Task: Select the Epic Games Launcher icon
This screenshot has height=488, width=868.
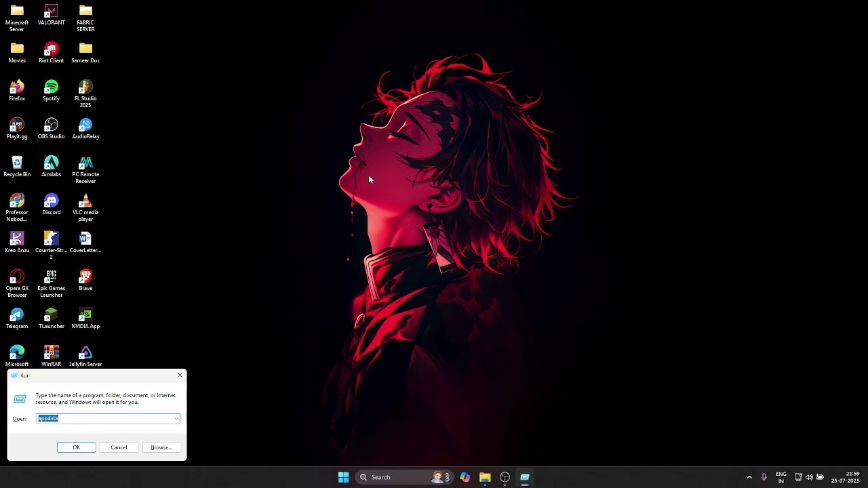Action: [x=52, y=283]
